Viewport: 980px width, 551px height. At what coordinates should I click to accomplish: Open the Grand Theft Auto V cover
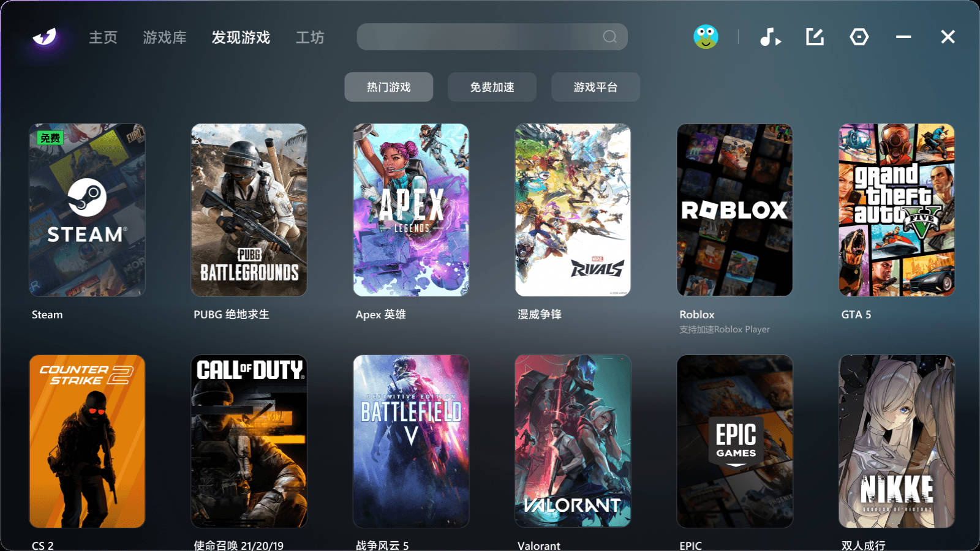tap(897, 210)
